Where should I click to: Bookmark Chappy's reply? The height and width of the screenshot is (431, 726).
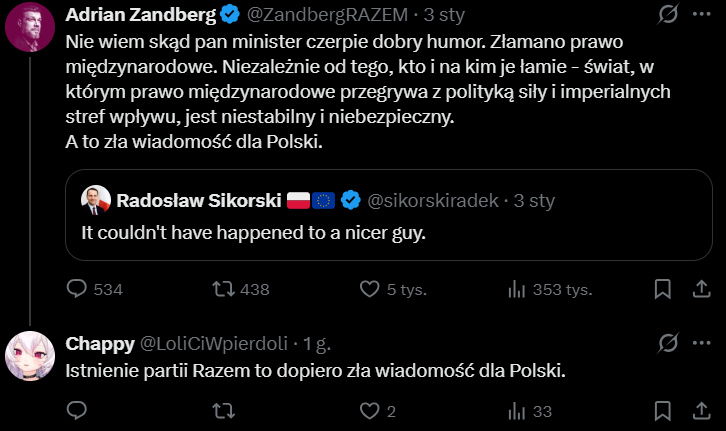coord(662,410)
